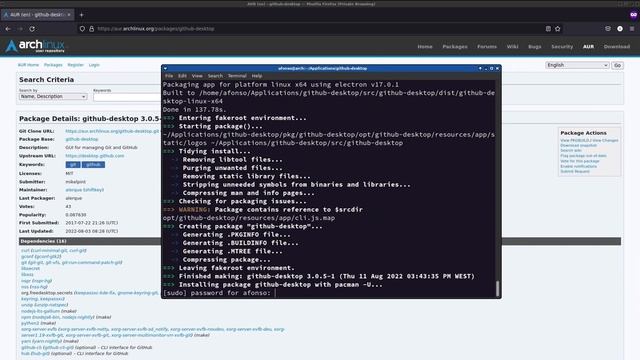Screen dimensions: 640x360
Task: Open Security in Arch navigation bar
Action: (562, 47)
